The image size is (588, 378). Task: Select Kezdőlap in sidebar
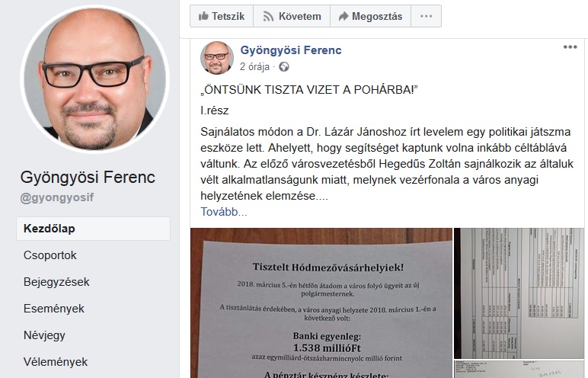(94, 228)
